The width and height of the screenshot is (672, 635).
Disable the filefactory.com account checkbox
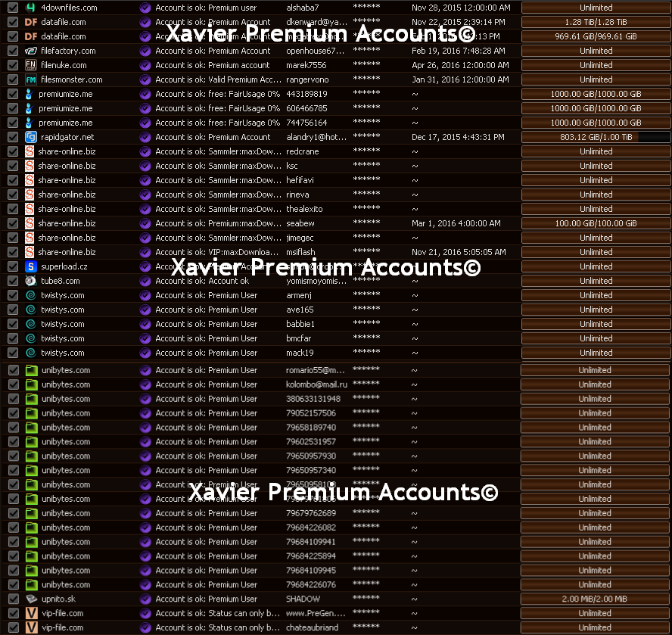click(x=13, y=51)
